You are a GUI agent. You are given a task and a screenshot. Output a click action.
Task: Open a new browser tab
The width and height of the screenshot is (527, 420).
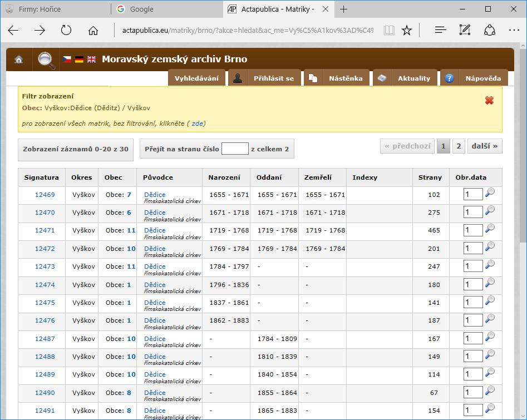click(343, 9)
